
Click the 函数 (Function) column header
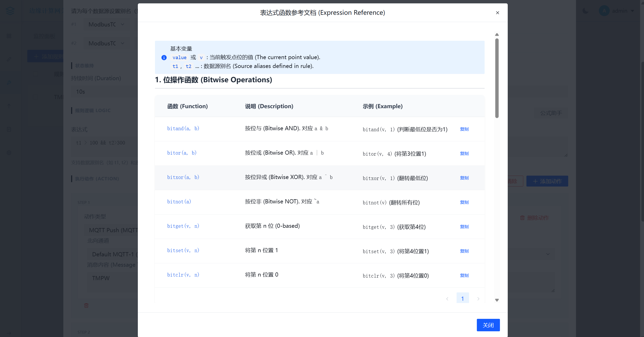[x=187, y=106]
